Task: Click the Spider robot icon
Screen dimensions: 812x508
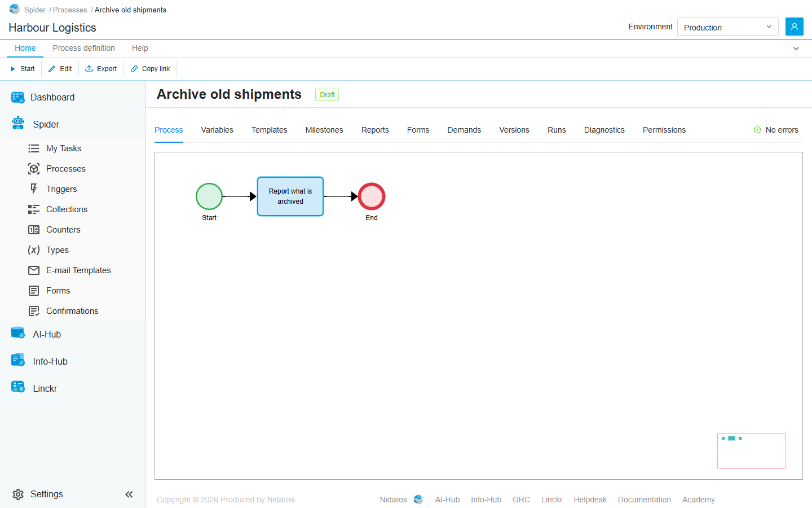Action: click(18, 123)
